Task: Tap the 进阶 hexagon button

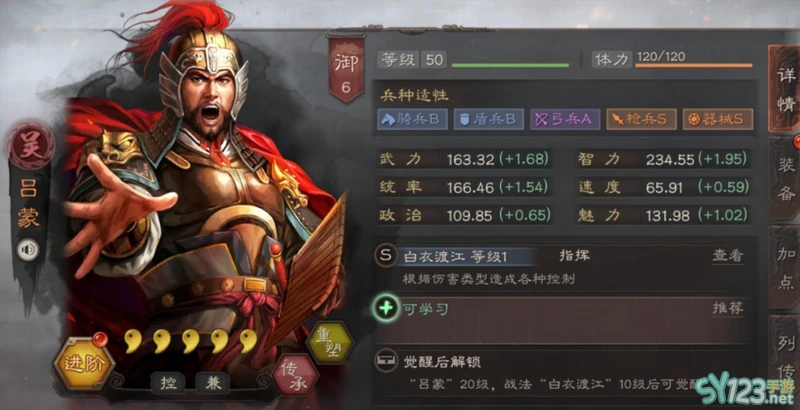Action: click(84, 365)
